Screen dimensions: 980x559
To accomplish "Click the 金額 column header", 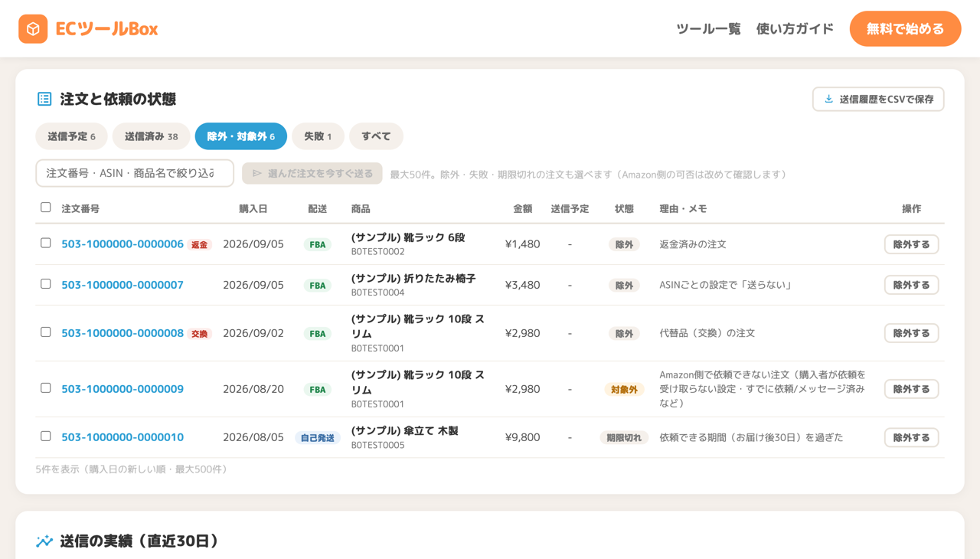I will [523, 208].
